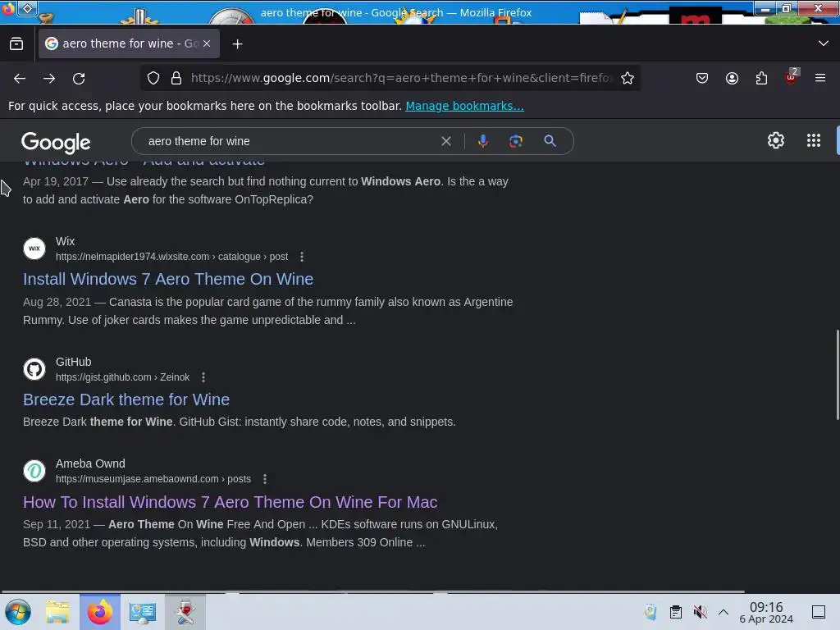Viewport: 840px width, 630px height.
Task: Click the gist.github.com URL
Action: point(123,377)
